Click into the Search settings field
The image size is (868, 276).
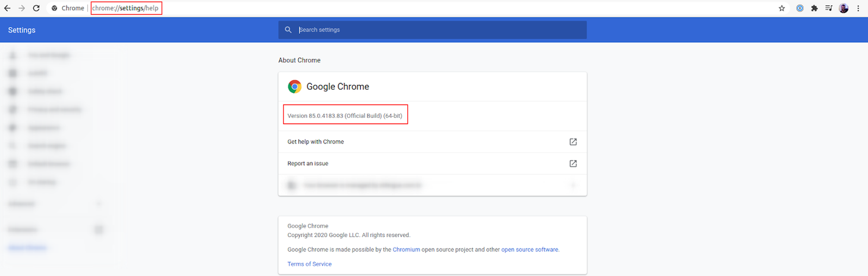point(440,30)
